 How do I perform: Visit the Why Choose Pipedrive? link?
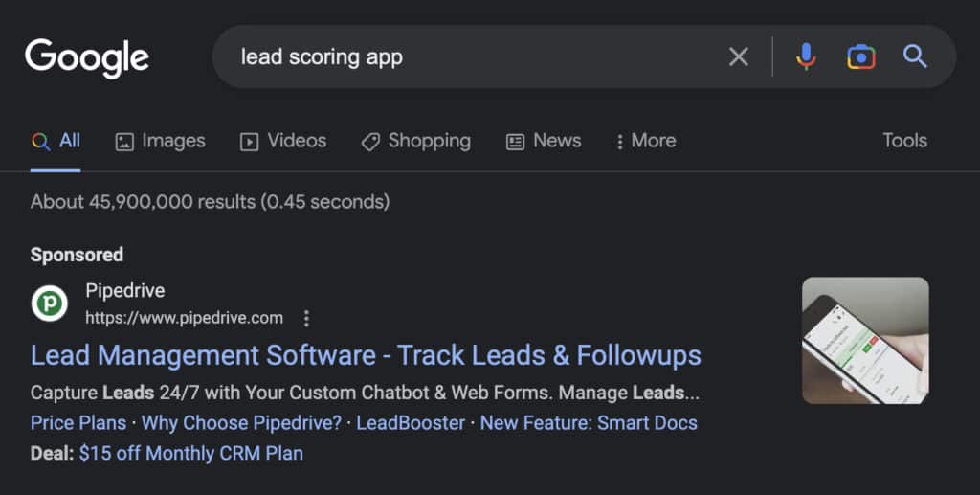coord(241,423)
